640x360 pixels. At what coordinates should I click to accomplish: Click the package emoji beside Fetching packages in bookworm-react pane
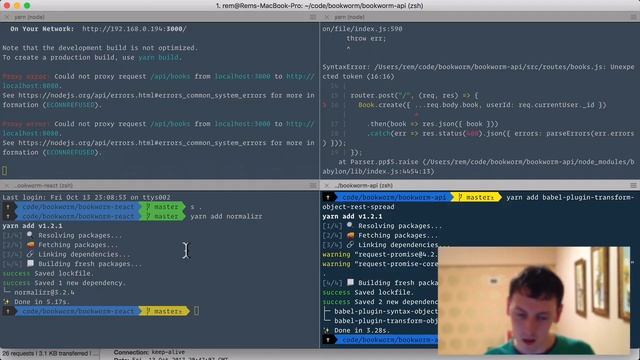click(30, 245)
